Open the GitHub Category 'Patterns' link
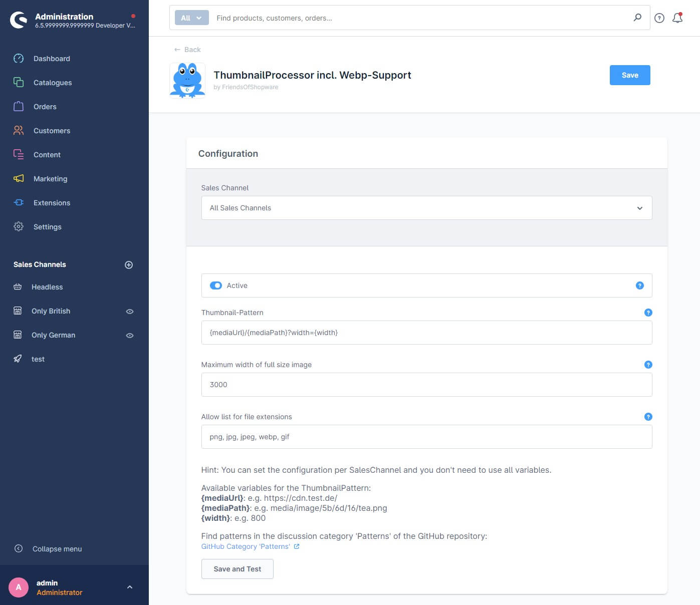 click(x=250, y=546)
